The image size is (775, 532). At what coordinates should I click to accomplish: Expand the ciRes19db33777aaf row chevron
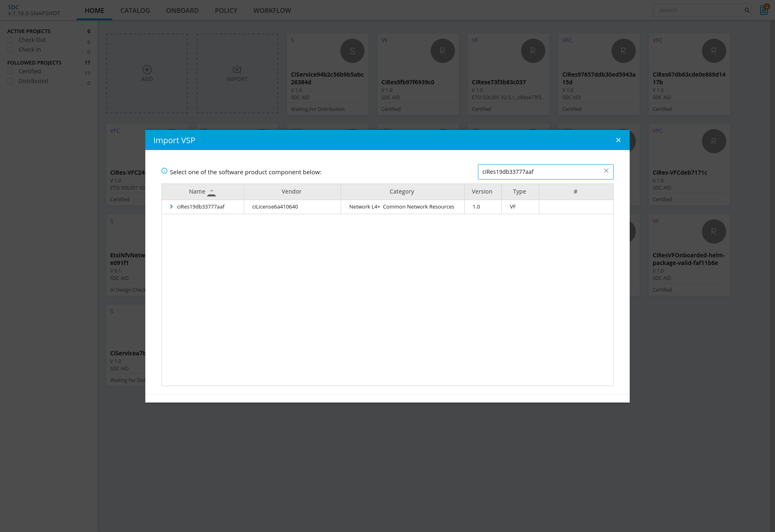pos(171,207)
